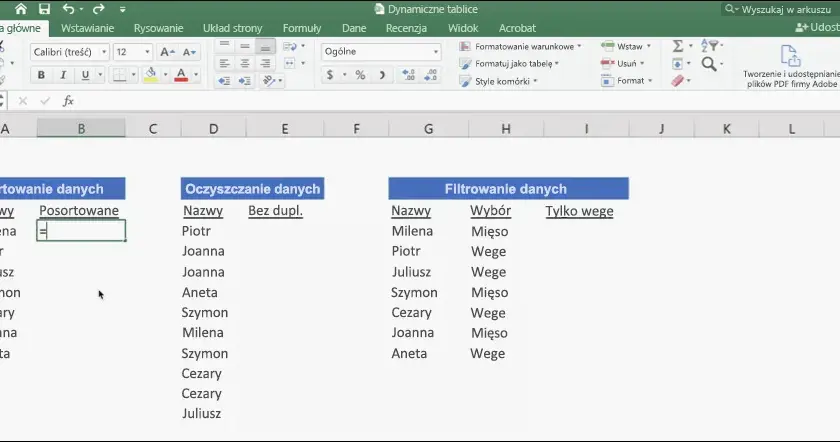840x442 pixels.
Task: Click Format cells button
Action: tap(626, 81)
